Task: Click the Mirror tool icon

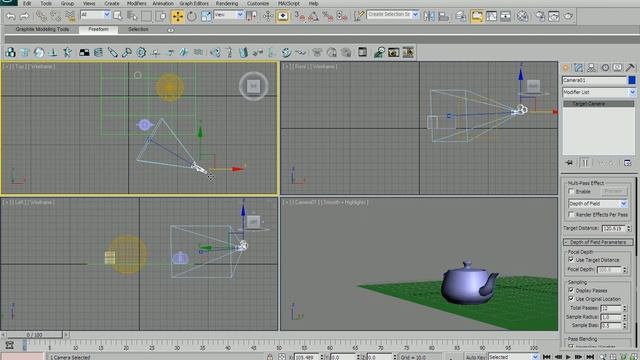Action: coord(429,16)
